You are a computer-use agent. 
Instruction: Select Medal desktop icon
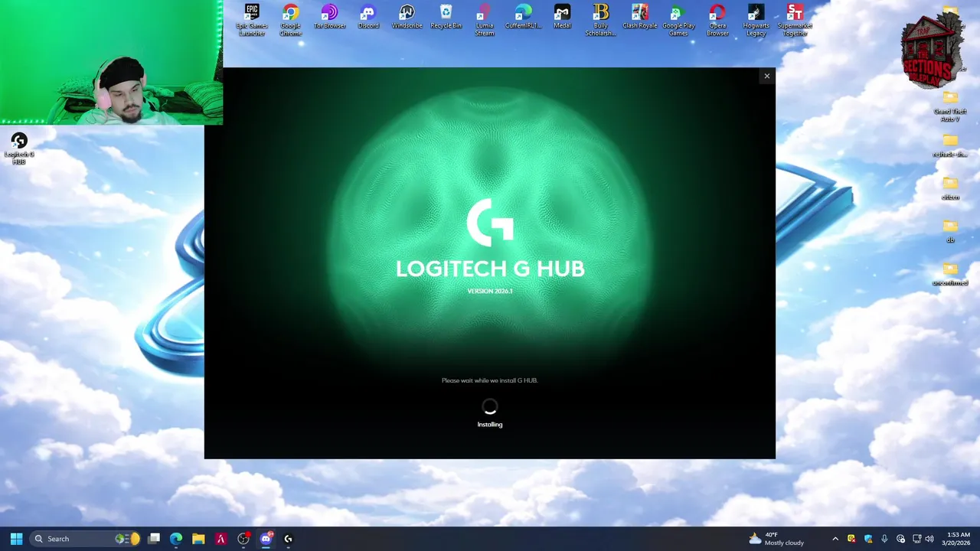pos(562,17)
